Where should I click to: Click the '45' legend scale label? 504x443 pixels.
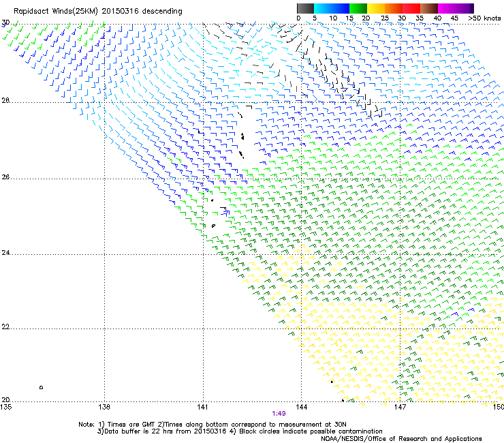(x=454, y=18)
